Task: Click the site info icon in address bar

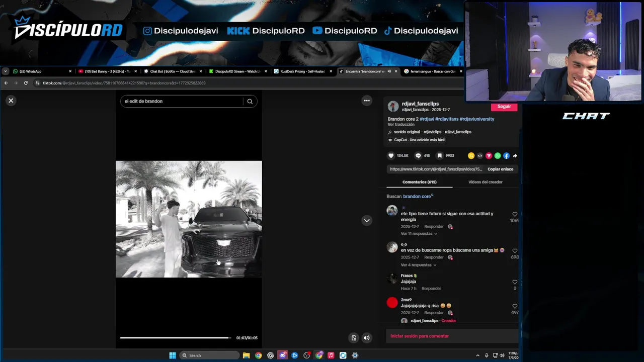Action: (38, 83)
